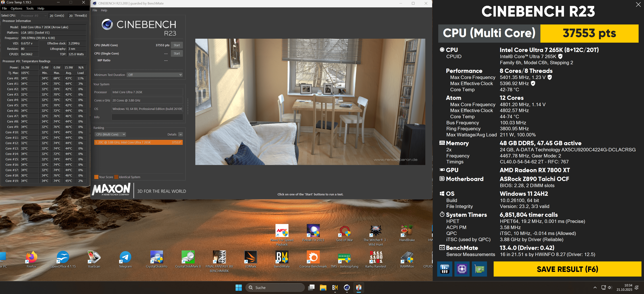Open the Minimum Test Duration dropdown
The height and width of the screenshot is (294, 644).
click(x=154, y=75)
